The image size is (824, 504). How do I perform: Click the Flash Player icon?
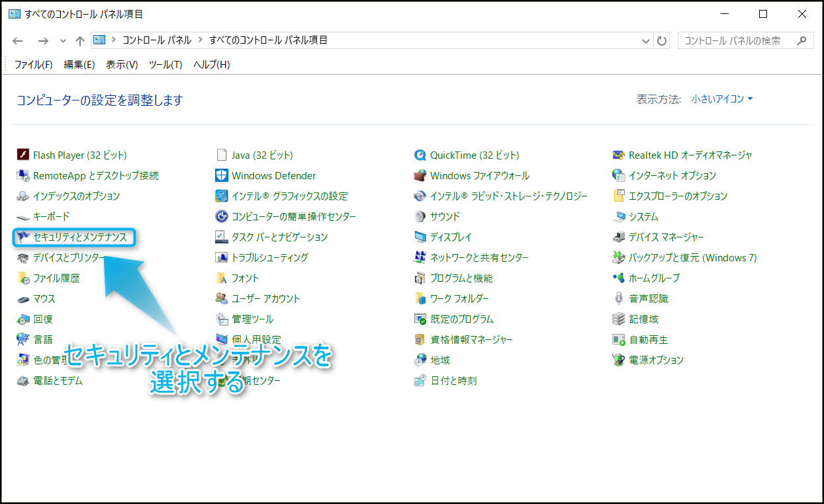(x=23, y=155)
